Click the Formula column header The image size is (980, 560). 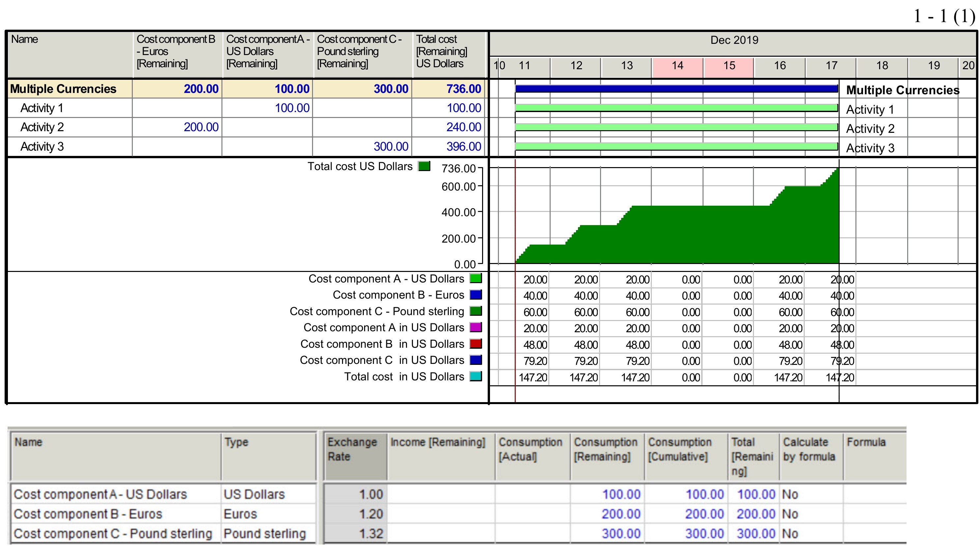coord(874,456)
